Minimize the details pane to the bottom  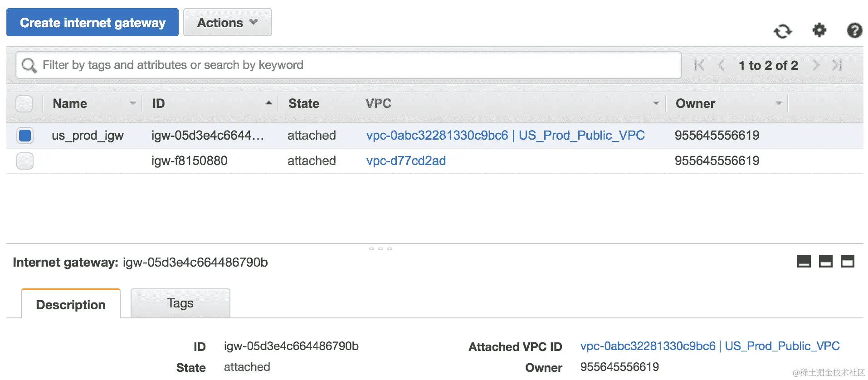(804, 262)
